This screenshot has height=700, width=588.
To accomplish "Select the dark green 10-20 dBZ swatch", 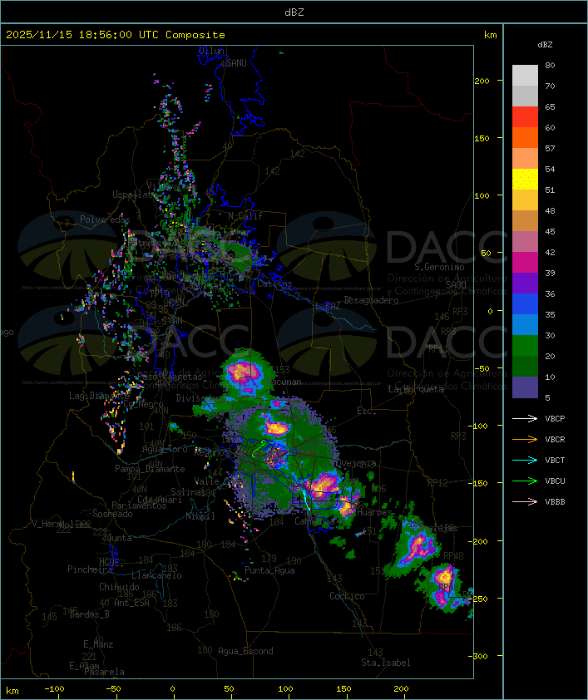I will point(525,366).
